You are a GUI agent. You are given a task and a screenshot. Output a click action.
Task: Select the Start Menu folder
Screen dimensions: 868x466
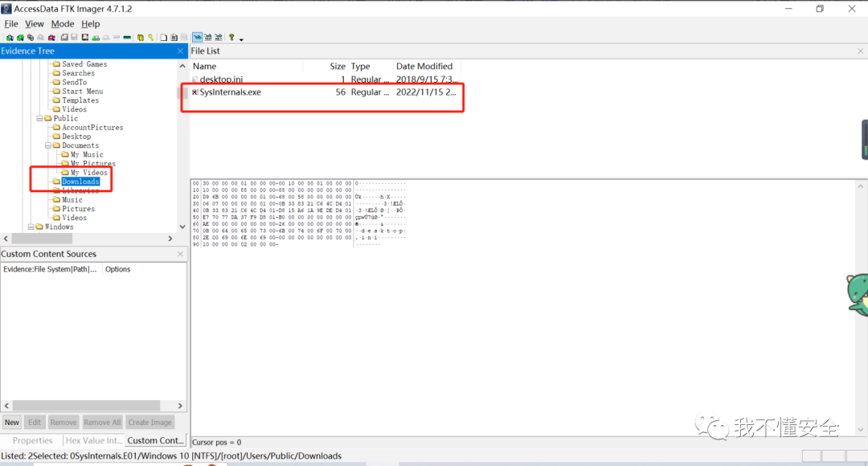pos(83,92)
